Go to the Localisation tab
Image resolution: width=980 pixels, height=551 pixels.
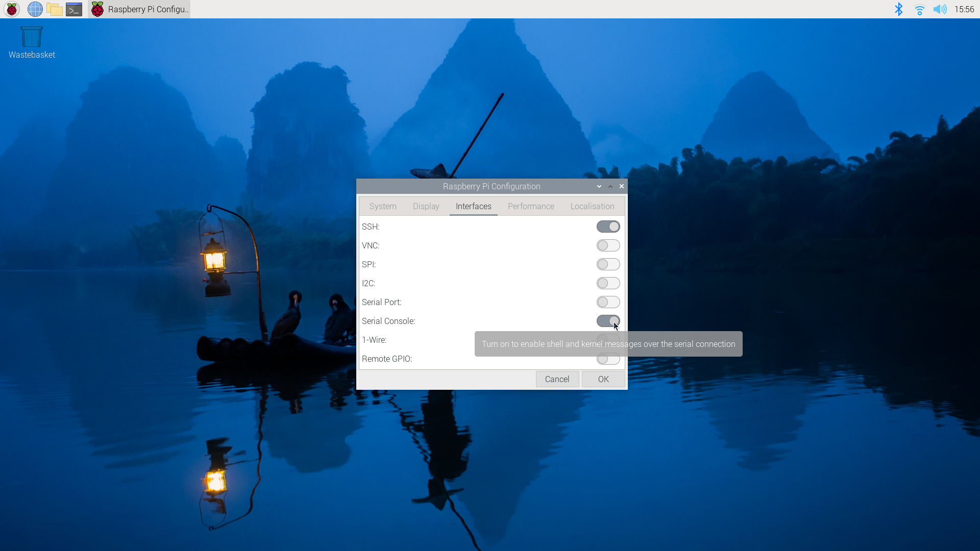click(592, 206)
